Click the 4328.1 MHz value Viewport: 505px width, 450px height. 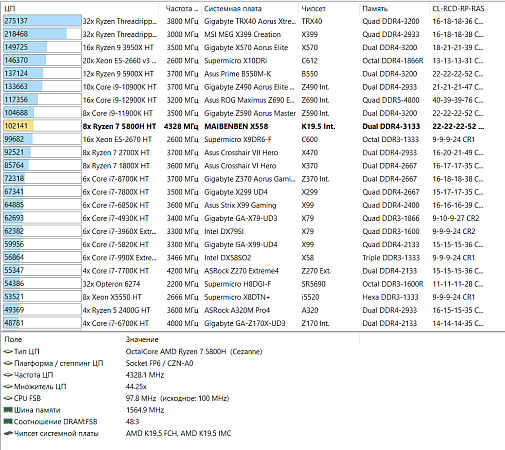[145, 375]
